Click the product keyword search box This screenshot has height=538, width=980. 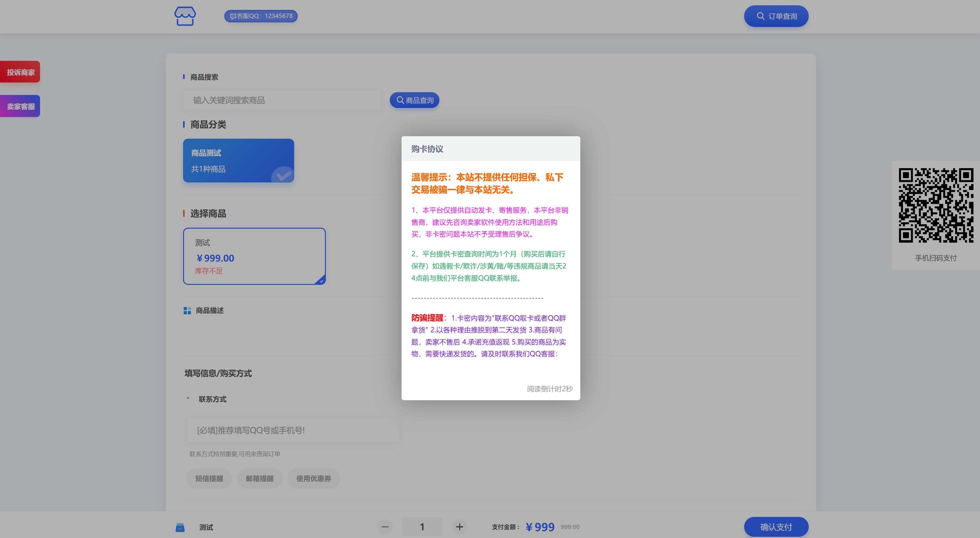[x=282, y=100]
